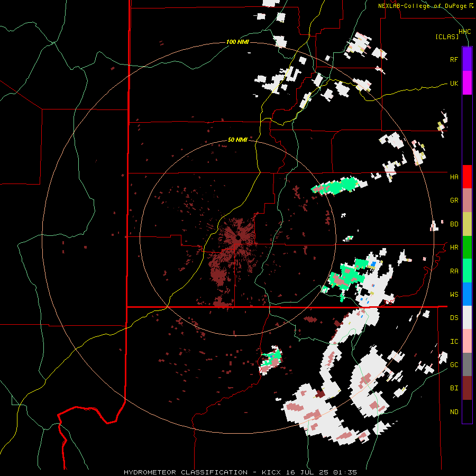The width and height of the screenshot is (476, 476).
Task: Click the RA legend label
Action: pos(454,271)
